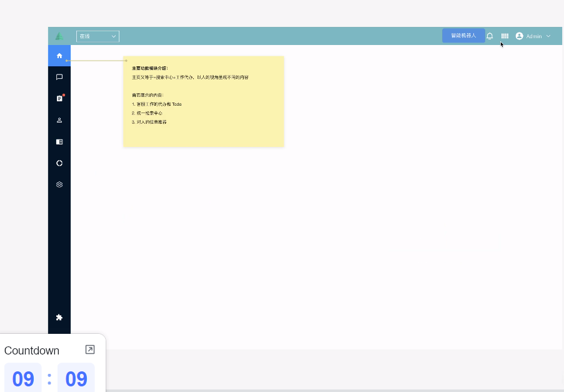Screen dimensions: 564x392
Task: Click the 智能机器人 button
Action: pyautogui.click(x=463, y=36)
